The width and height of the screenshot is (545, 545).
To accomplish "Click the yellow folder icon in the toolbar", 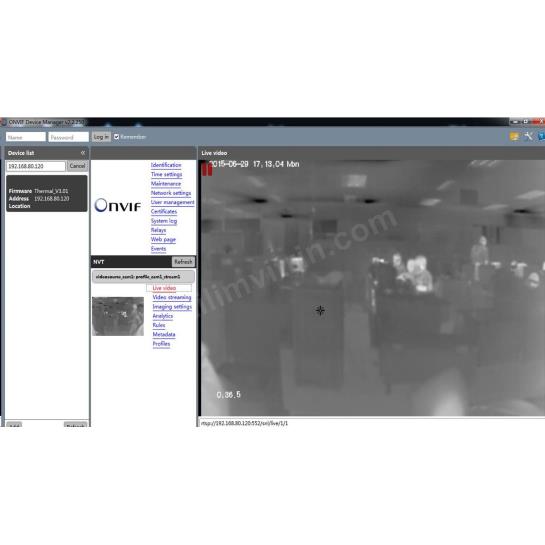I will coord(514,136).
